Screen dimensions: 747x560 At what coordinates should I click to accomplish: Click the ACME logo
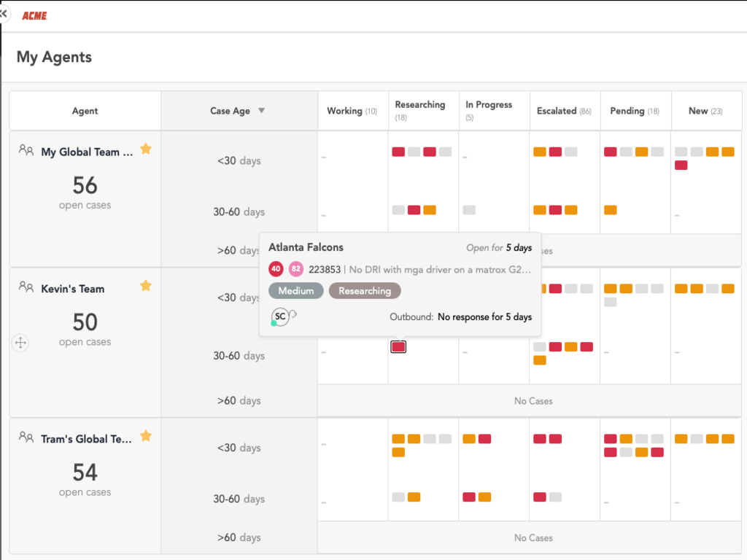[34, 15]
